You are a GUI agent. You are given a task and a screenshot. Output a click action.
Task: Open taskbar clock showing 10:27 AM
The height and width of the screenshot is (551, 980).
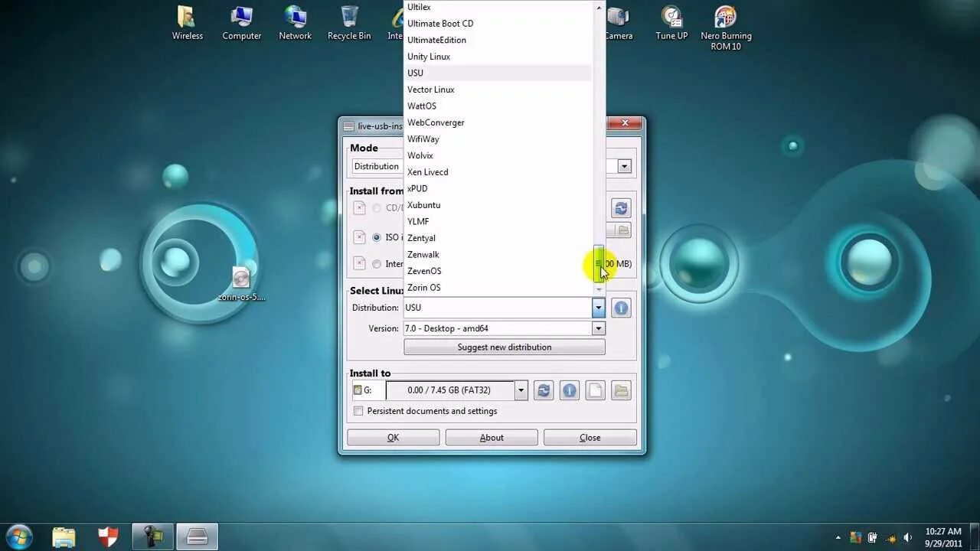click(942, 537)
